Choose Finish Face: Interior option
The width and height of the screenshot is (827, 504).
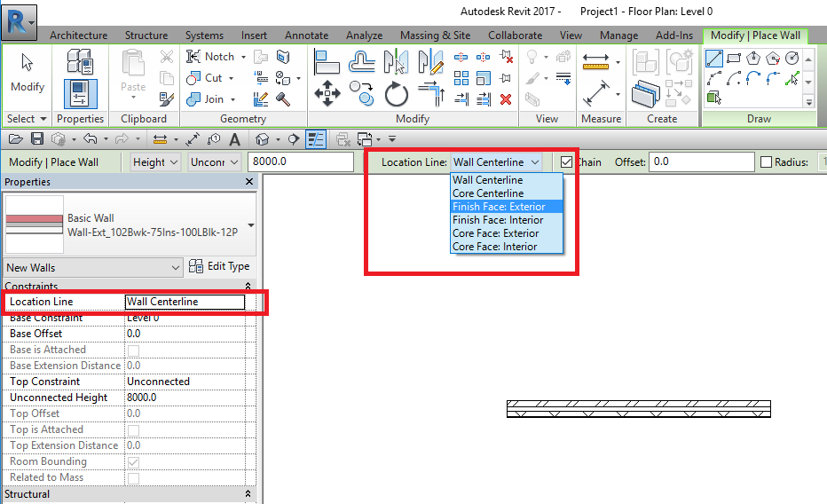coord(507,220)
